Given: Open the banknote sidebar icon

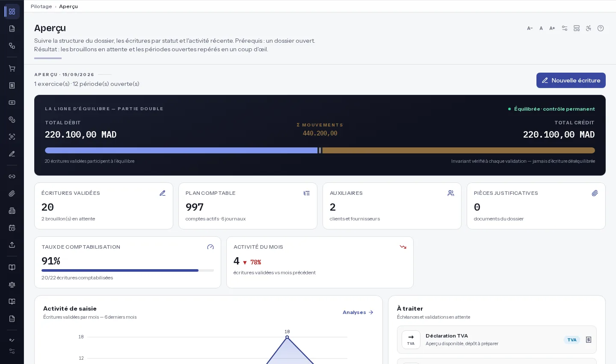Looking at the screenshot, I should (x=12, y=103).
